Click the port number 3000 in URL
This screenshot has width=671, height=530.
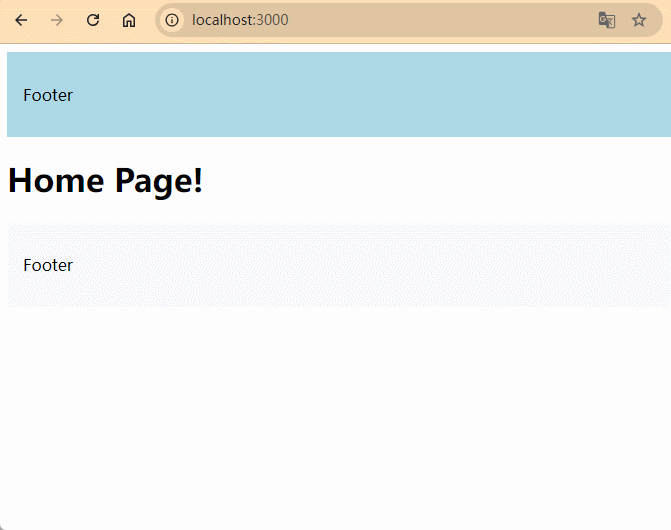pos(272,20)
